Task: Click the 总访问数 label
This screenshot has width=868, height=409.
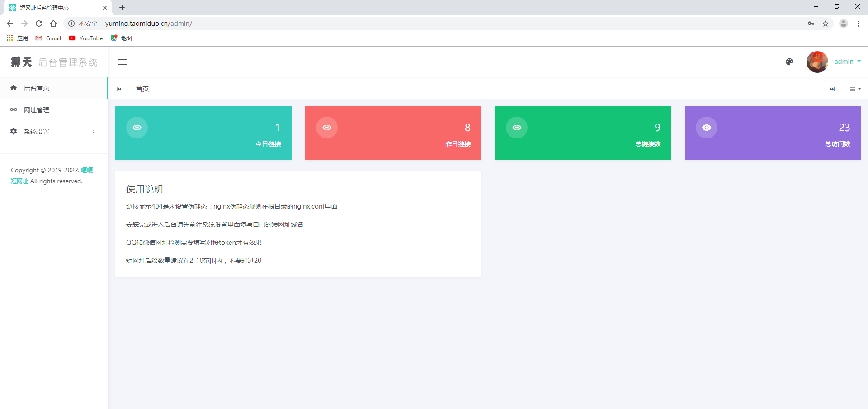Action: (838, 144)
